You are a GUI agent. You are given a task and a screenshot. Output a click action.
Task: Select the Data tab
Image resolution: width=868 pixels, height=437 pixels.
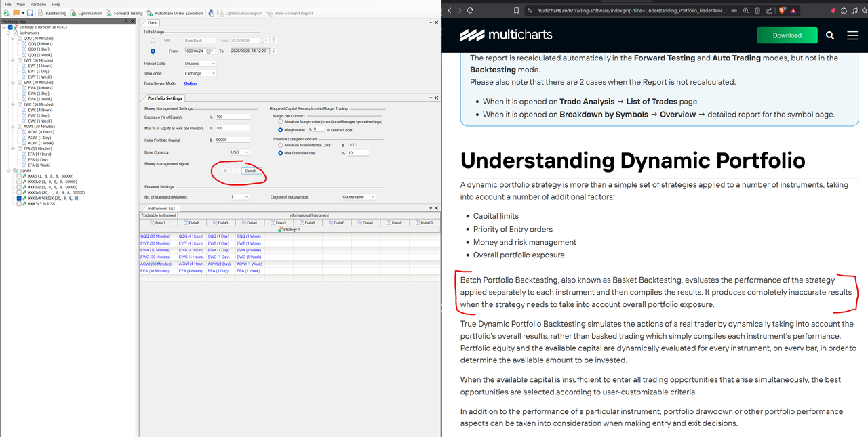150,23
